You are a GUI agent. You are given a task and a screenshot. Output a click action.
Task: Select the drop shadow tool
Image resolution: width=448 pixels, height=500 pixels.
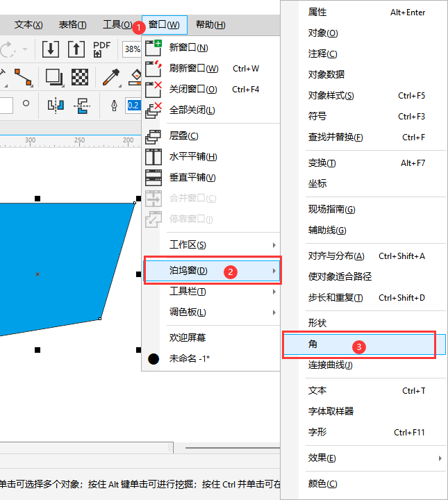coord(54,77)
